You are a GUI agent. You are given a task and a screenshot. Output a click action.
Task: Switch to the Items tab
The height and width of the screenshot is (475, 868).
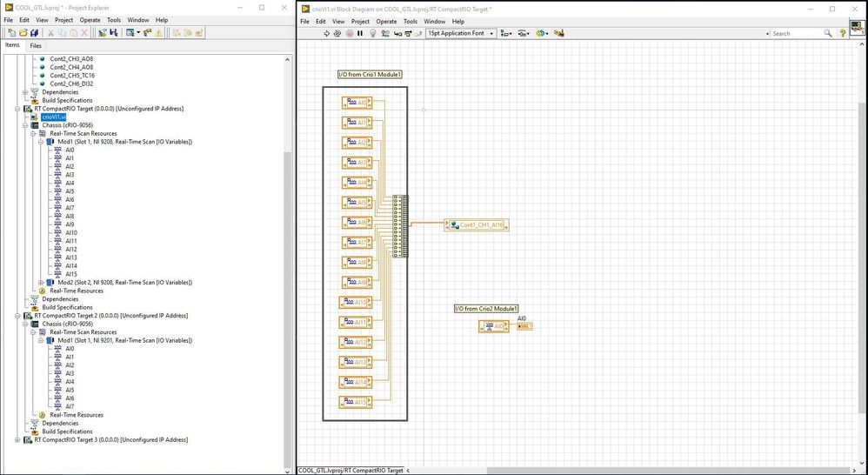pyautogui.click(x=12, y=45)
